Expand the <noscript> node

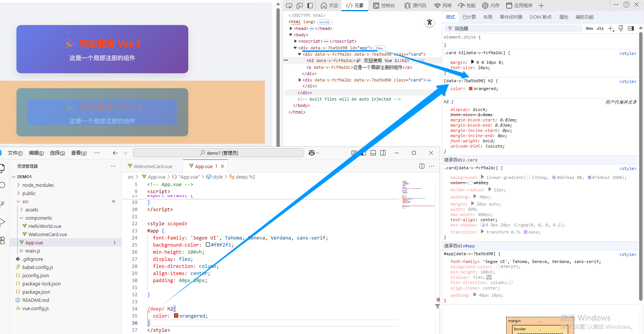click(295, 41)
